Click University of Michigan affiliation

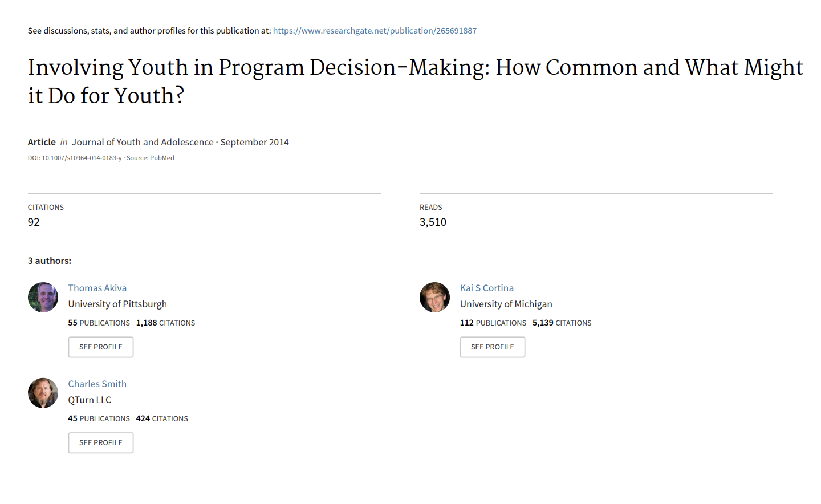(506, 304)
